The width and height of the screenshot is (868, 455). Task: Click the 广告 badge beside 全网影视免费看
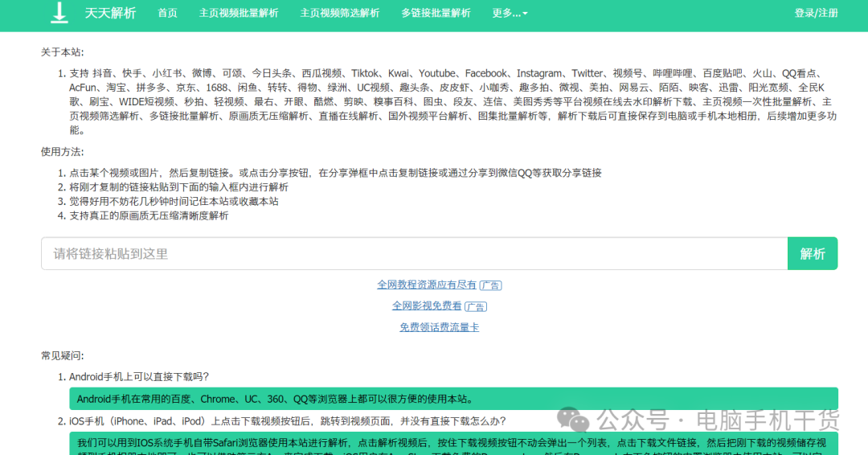(476, 306)
